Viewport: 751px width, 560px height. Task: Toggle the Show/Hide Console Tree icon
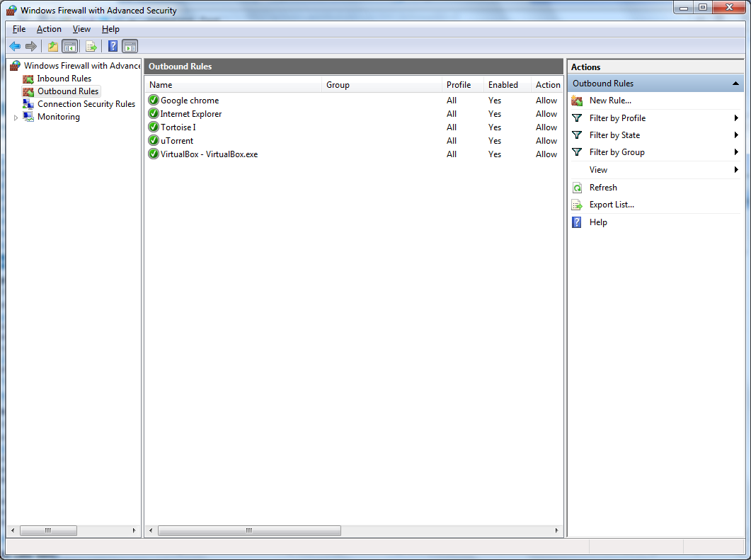(70, 47)
